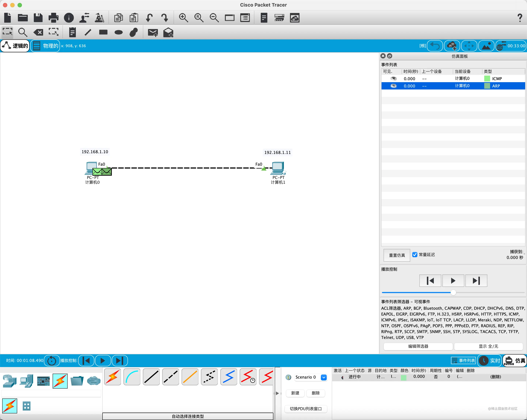Viewport: 527px width, 420px height.
Task: Click the 重置仿真 button
Action: click(x=397, y=255)
